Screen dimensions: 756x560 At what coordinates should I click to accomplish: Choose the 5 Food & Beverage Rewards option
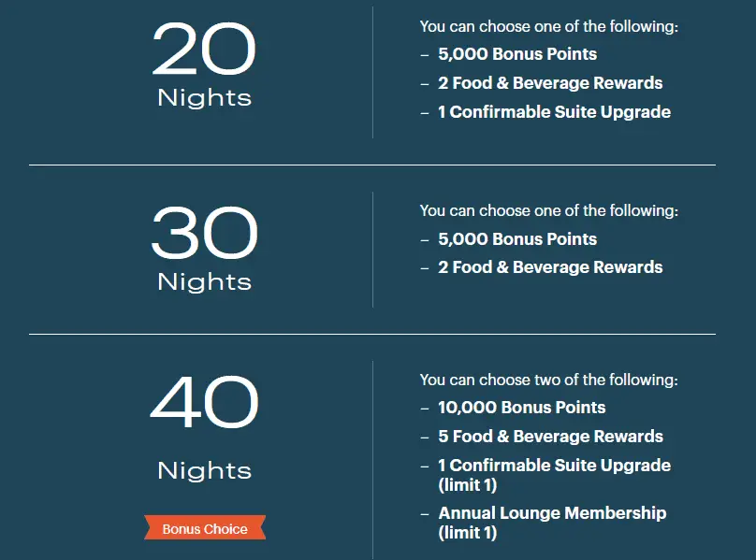(x=550, y=437)
